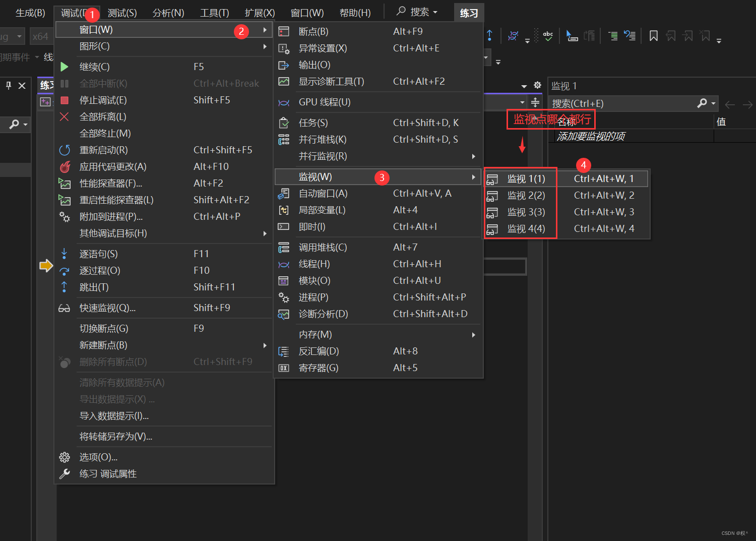Open the Breakpoints (断点) window
Image resolution: width=756 pixels, height=541 pixels.
tap(378, 31)
